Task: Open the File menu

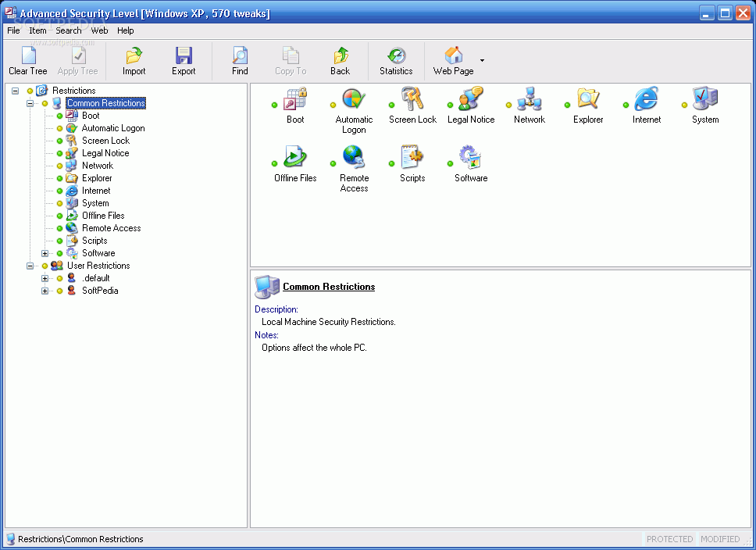Action: point(13,30)
